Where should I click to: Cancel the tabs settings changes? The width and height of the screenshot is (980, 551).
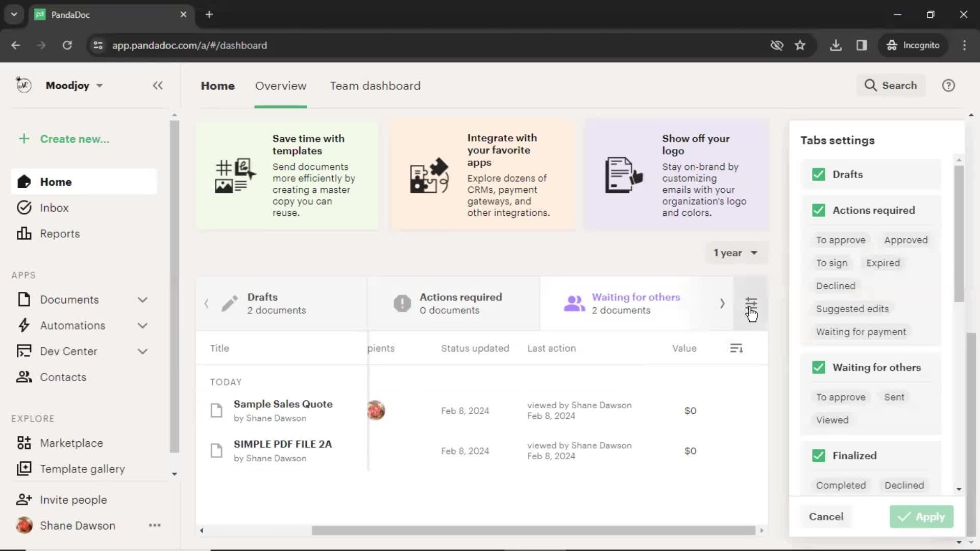click(826, 517)
